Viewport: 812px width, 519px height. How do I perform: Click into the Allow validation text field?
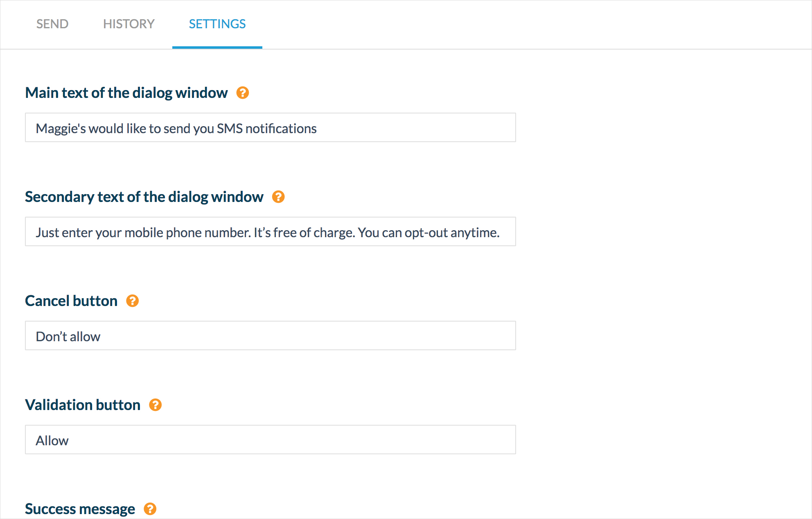pos(270,440)
